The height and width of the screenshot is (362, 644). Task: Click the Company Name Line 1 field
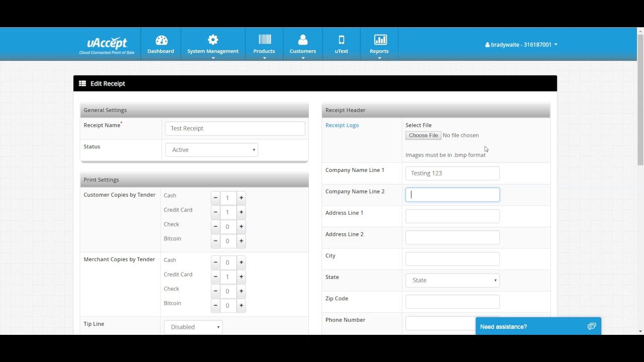pyautogui.click(x=452, y=173)
